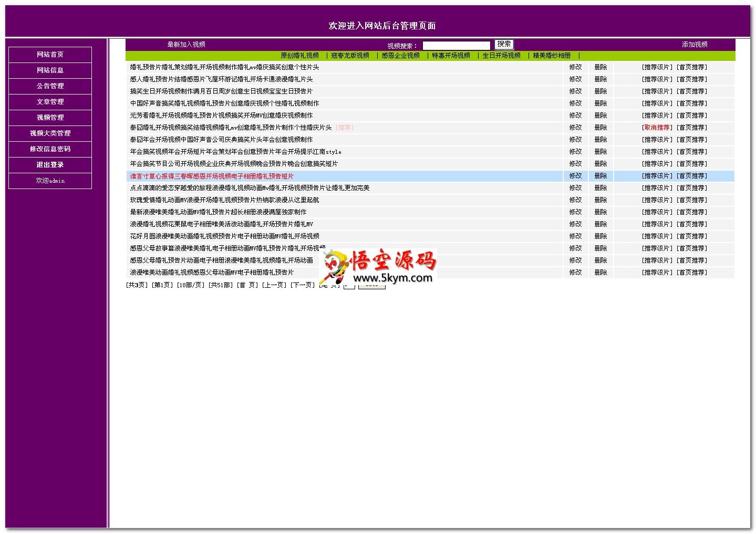The width and height of the screenshot is (756, 534).
Task: Click 修改 for 玫瑰爱情婚礼动画 row
Action: coord(575,200)
